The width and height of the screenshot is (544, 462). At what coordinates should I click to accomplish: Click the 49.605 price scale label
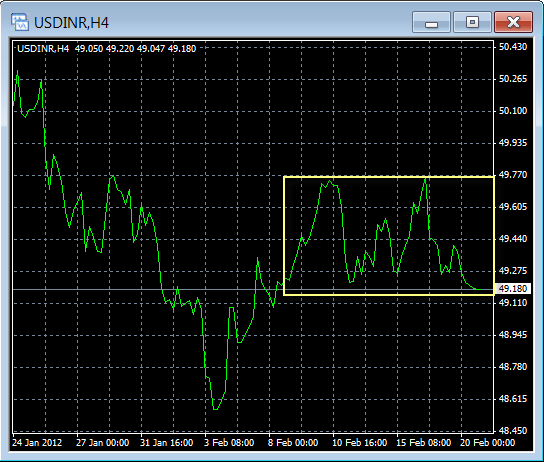(x=513, y=207)
